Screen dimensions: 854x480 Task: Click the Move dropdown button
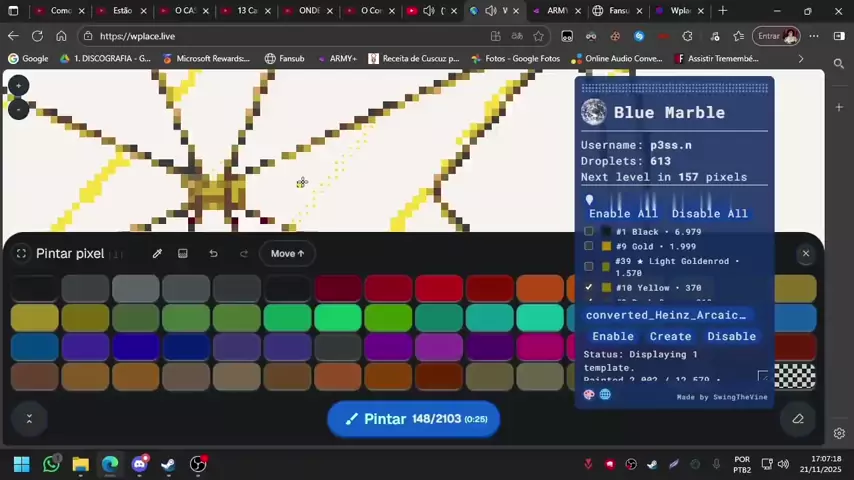tap(287, 254)
